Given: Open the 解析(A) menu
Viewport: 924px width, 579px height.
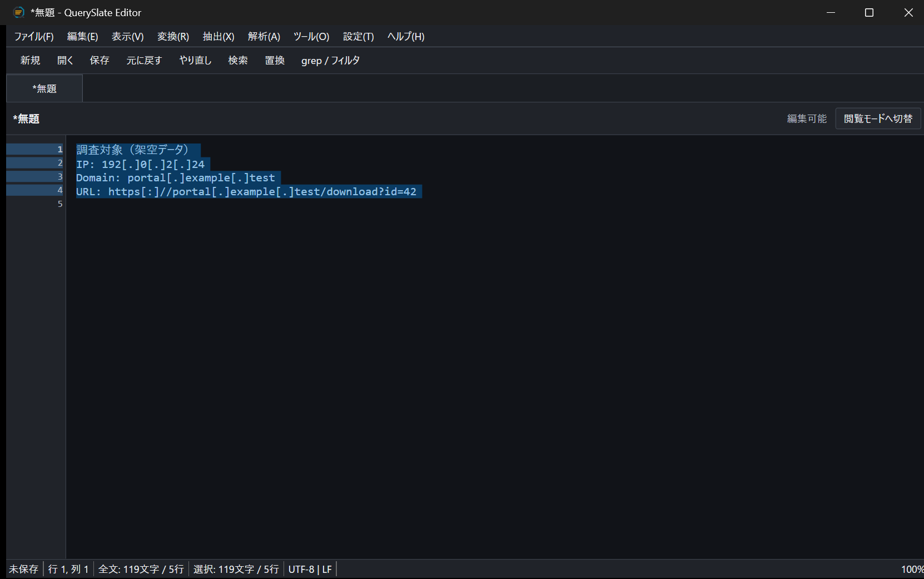Looking at the screenshot, I should (264, 37).
